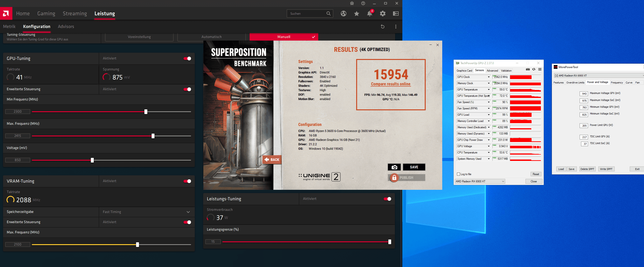Open the Advisors sub-tab
The image size is (644, 267).
click(66, 27)
